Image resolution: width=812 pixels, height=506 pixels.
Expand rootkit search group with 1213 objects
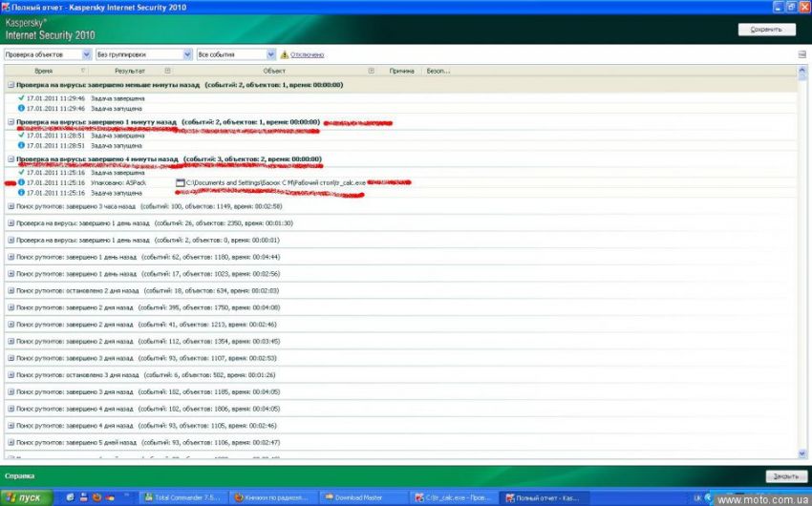pos(11,325)
